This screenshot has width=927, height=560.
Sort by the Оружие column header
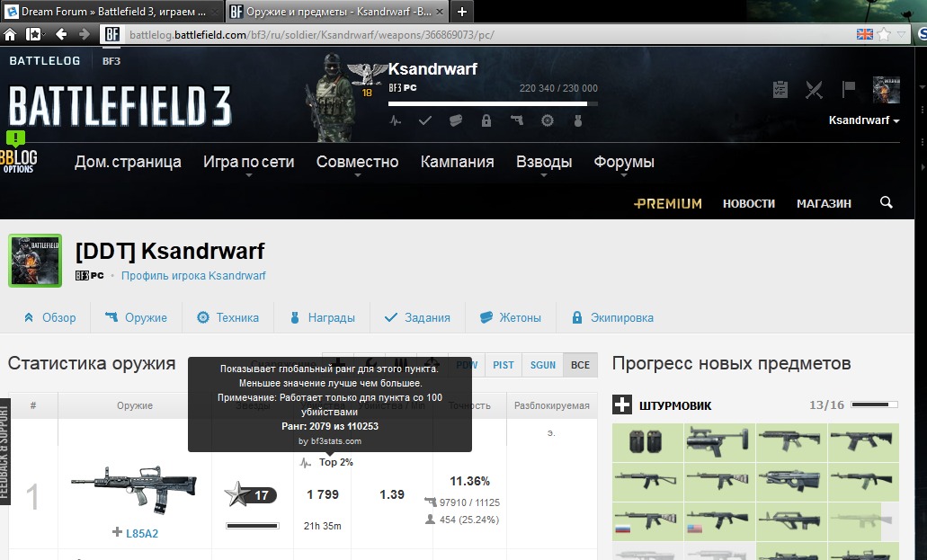[x=135, y=405]
